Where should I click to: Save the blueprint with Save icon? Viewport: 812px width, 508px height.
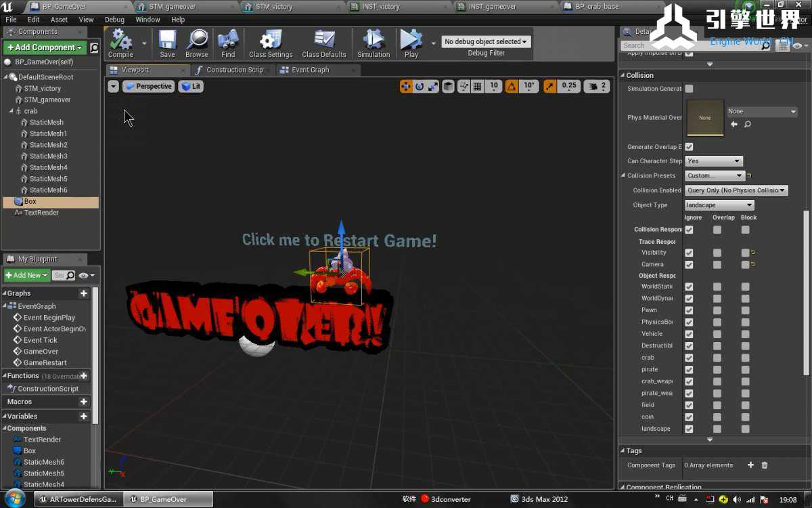[x=167, y=43]
